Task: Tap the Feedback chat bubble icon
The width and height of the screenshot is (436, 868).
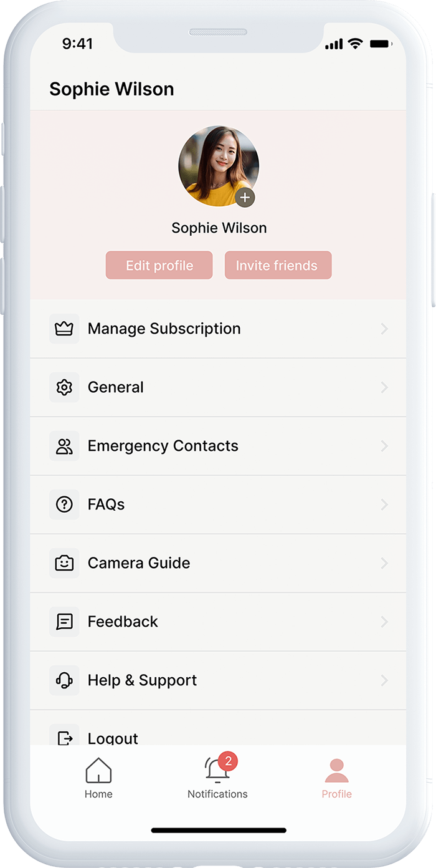Action: pos(64,622)
